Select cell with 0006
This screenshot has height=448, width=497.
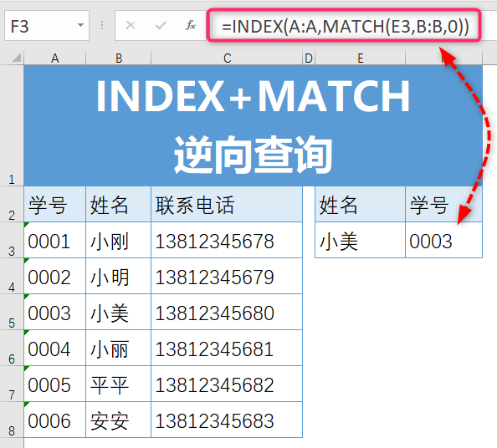pyautogui.click(x=55, y=420)
